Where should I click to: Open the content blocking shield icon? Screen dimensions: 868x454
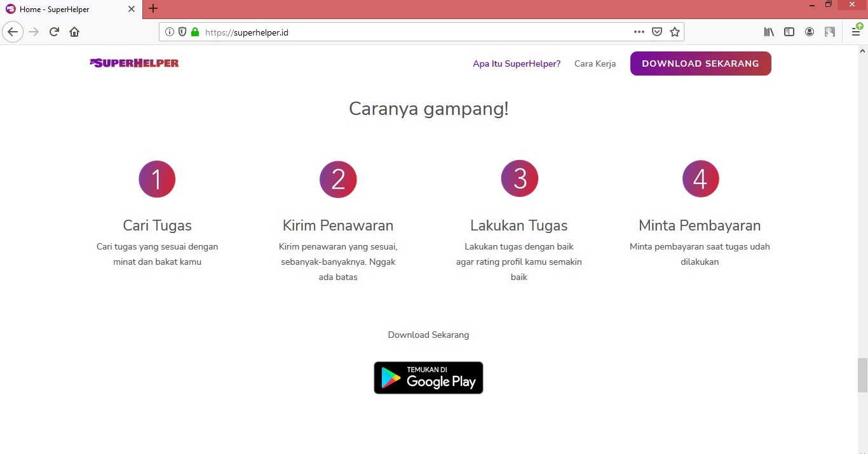[x=182, y=32]
